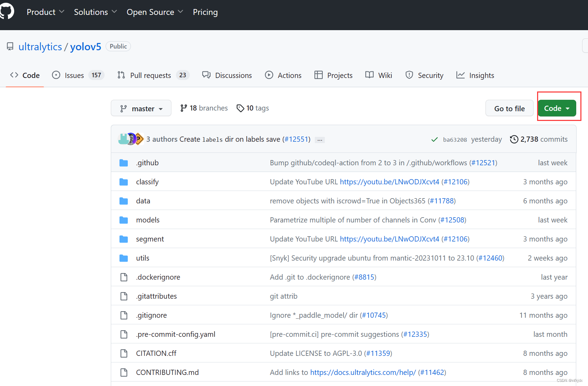Click the segment folder icon
The height and width of the screenshot is (386, 588).
[124, 239]
